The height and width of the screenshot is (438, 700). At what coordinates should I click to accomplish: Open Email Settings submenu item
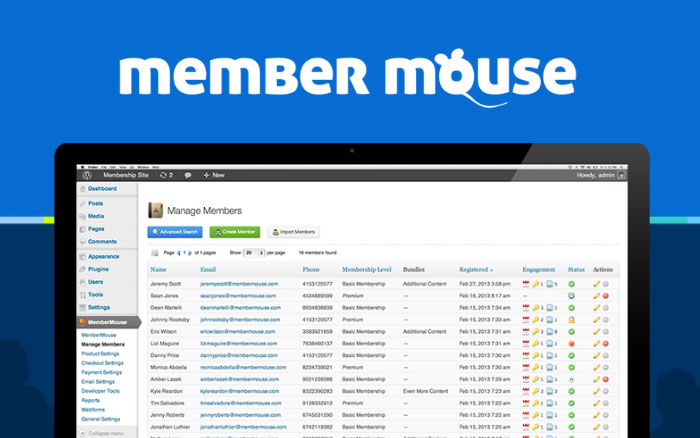pyautogui.click(x=98, y=382)
